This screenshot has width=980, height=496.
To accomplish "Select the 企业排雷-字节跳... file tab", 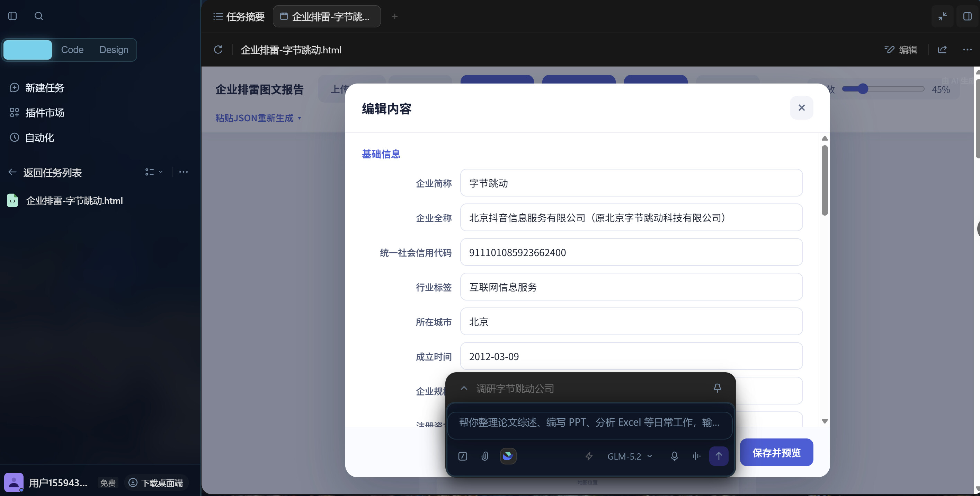I will [327, 16].
